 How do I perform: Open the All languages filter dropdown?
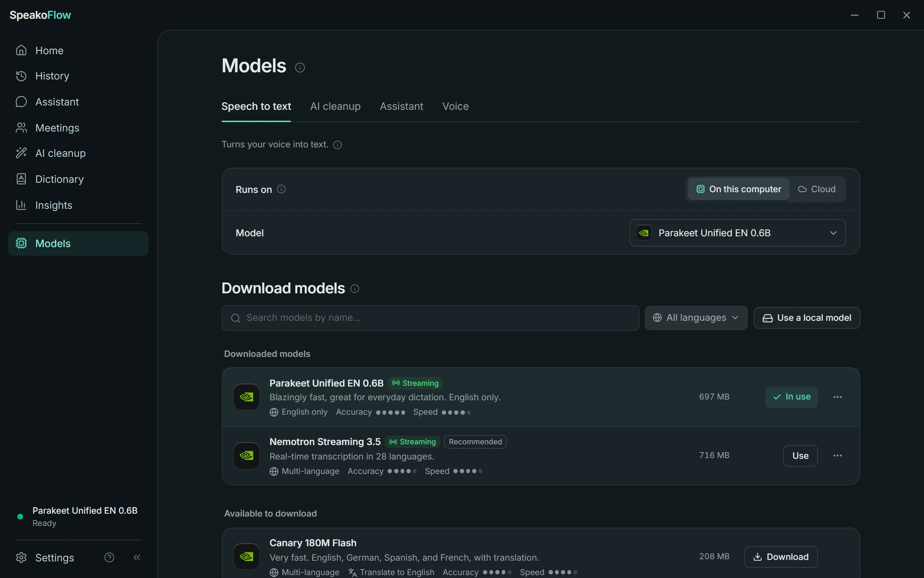(x=696, y=318)
